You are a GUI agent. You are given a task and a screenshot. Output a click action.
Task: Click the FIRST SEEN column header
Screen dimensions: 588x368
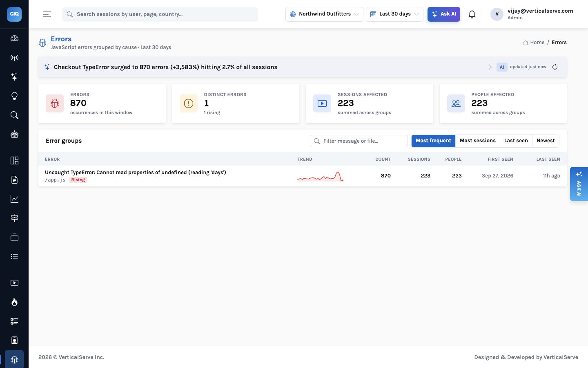coord(500,159)
